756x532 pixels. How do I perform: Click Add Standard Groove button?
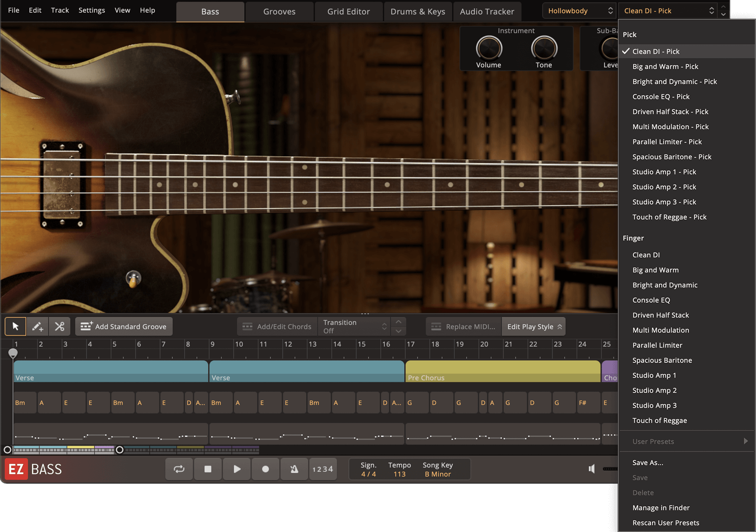click(124, 326)
